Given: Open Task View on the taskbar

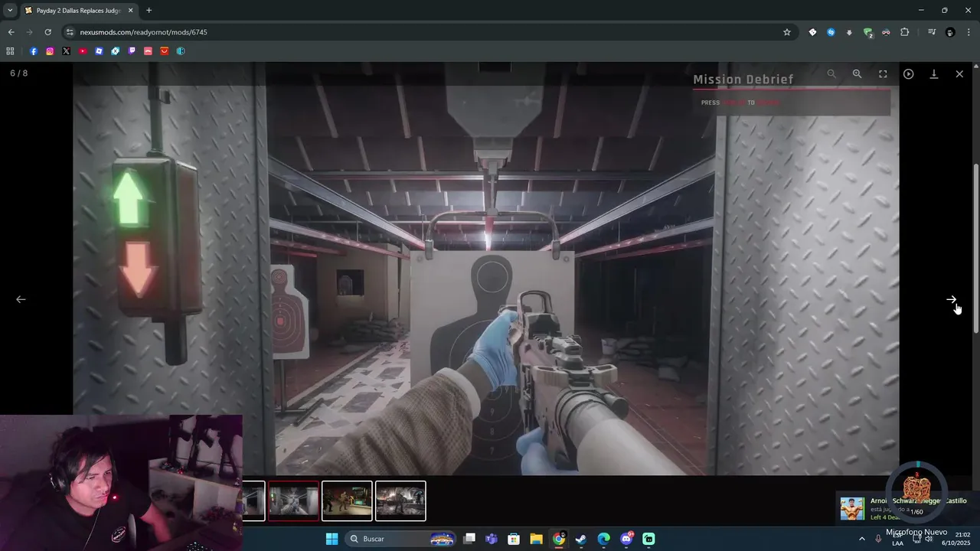Looking at the screenshot, I should 469,539.
